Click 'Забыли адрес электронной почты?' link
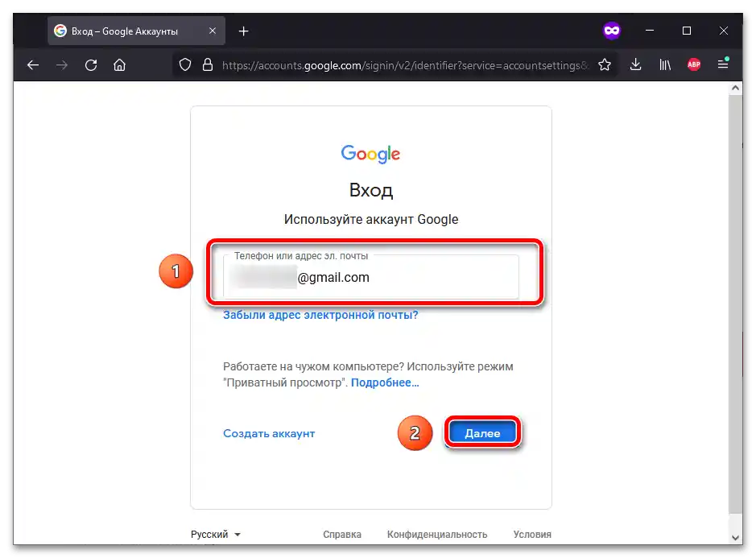Viewport: 756px width, 558px height. (x=320, y=315)
